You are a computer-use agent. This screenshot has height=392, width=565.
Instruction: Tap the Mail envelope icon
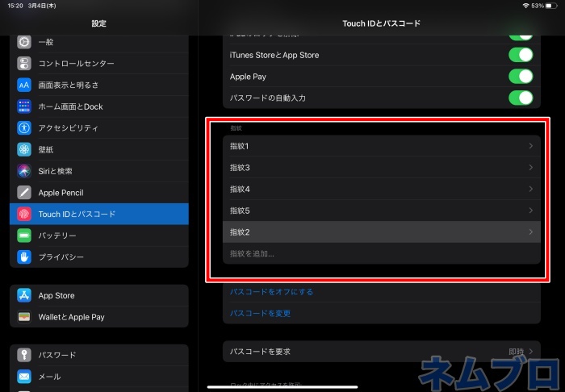pos(24,377)
